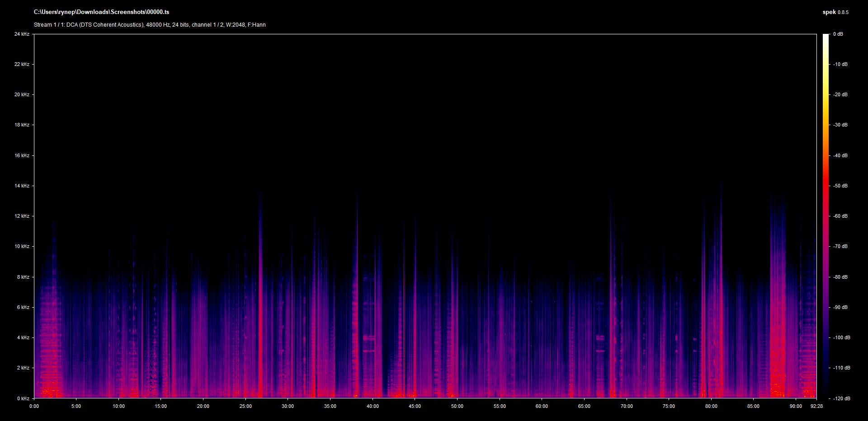Click the 10 kHz label on the frequency axis

coord(22,246)
